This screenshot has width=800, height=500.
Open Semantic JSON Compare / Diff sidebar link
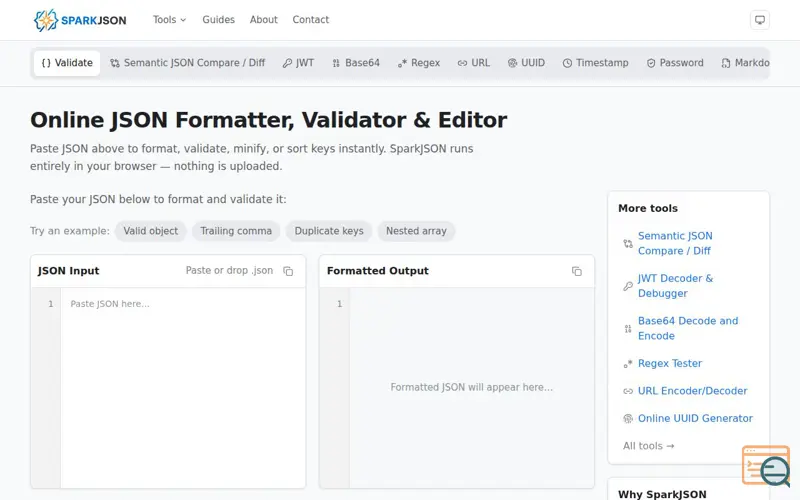[674, 243]
